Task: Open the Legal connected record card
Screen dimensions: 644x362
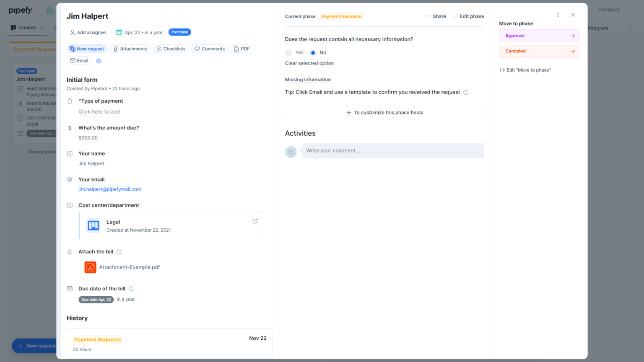Action: (171, 225)
